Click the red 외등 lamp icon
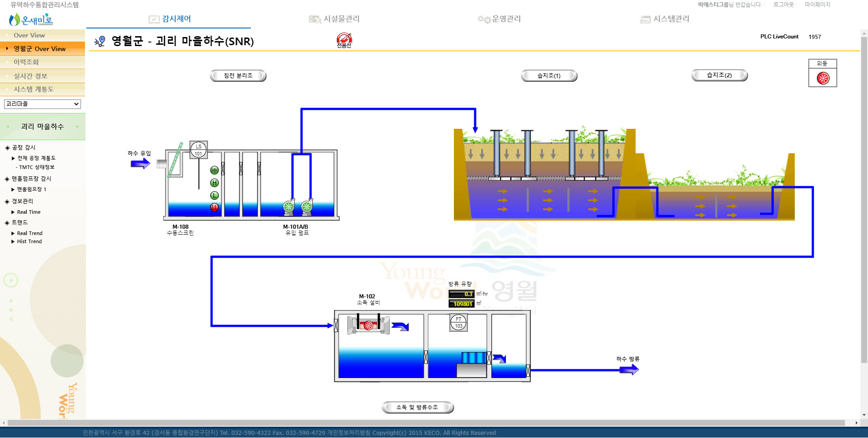The image size is (868, 438). 823,78
